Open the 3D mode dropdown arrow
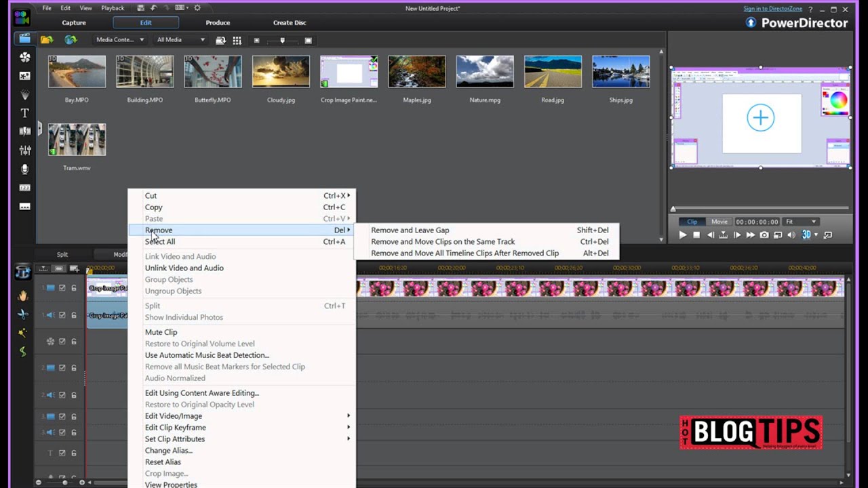Viewport: 868px width, 488px height. coord(816,235)
